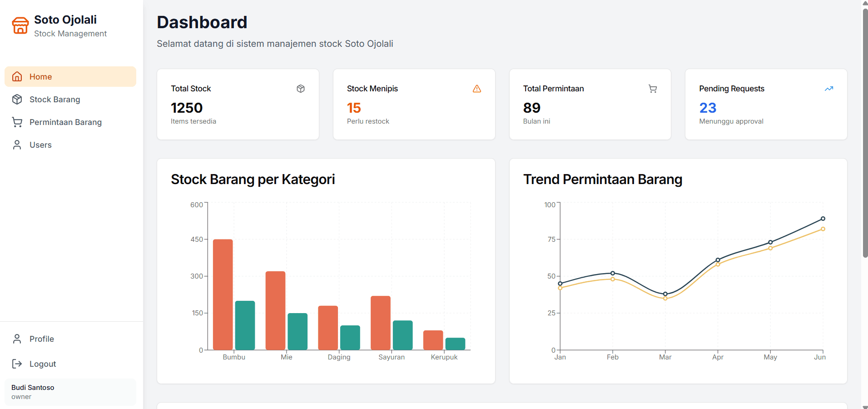
Task: Click the 'Items tersedia' caption
Action: click(193, 121)
